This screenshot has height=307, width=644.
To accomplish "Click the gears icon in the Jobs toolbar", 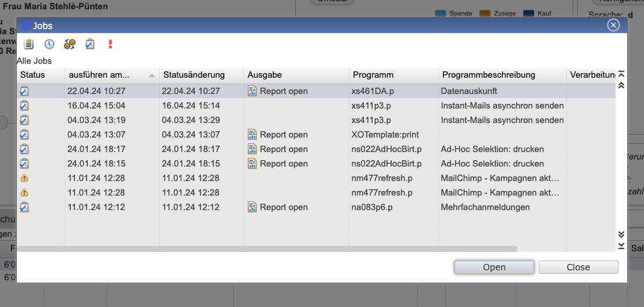I will [x=70, y=44].
